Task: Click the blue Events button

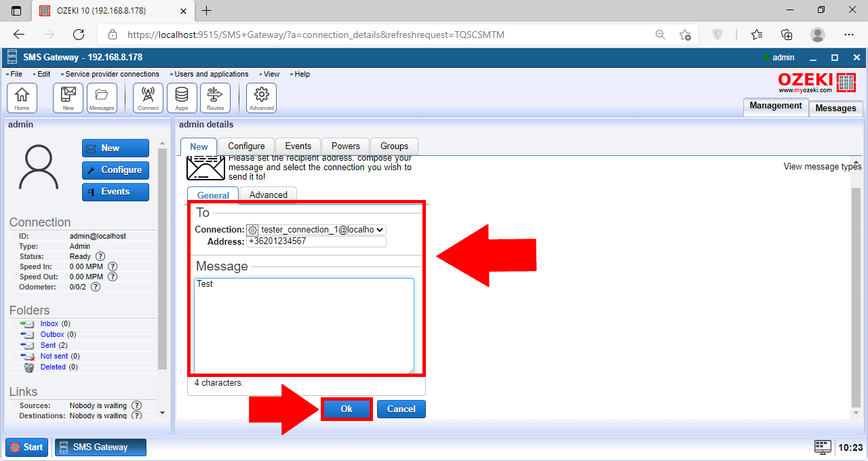Action: (115, 192)
